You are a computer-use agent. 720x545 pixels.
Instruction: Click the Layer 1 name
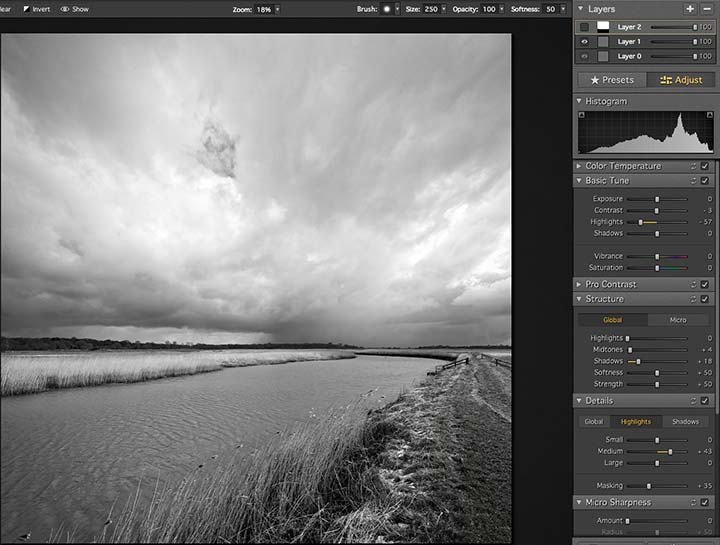click(x=629, y=42)
